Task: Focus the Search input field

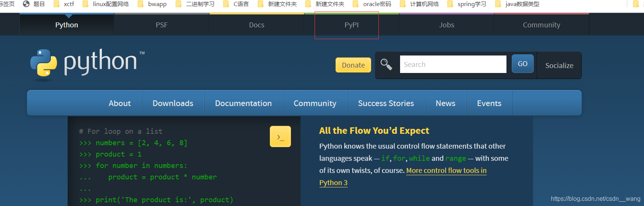Action: click(453, 64)
